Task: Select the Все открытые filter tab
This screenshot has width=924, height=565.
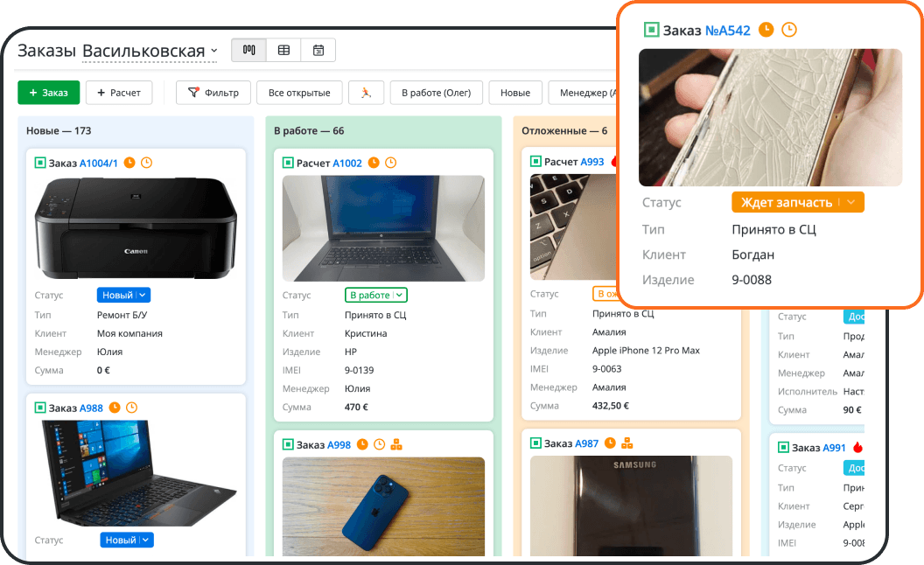Action: pos(299,93)
